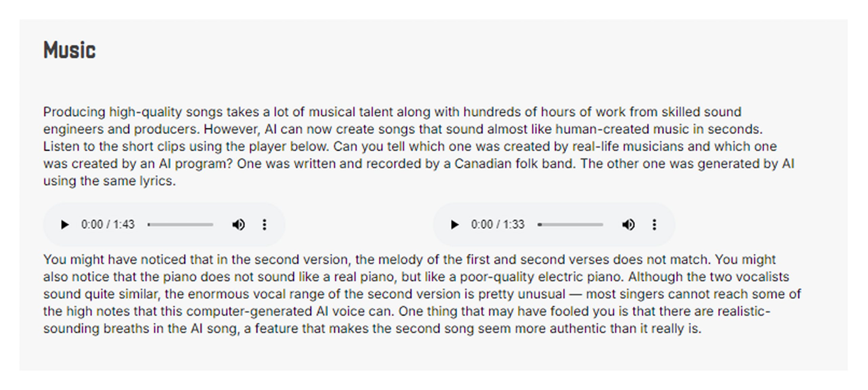This screenshot has height=390, width=868.
Task: Play the 1:33 audio clip
Action: pyautogui.click(x=454, y=225)
